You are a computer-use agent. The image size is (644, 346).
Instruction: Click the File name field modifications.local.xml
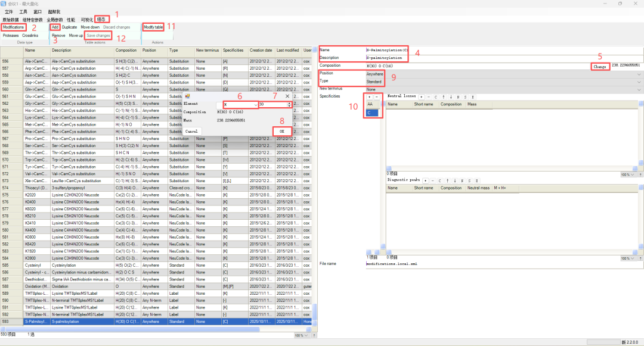[x=504, y=264]
